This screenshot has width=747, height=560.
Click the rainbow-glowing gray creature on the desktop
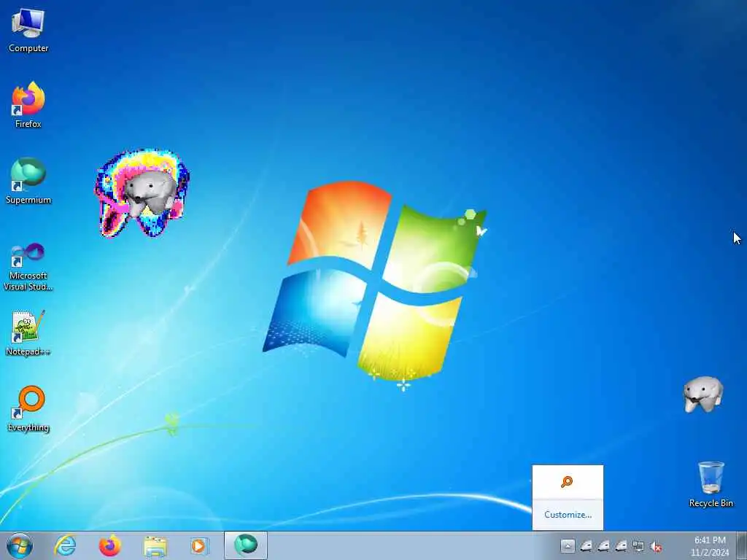pyautogui.click(x=142, y=192)
